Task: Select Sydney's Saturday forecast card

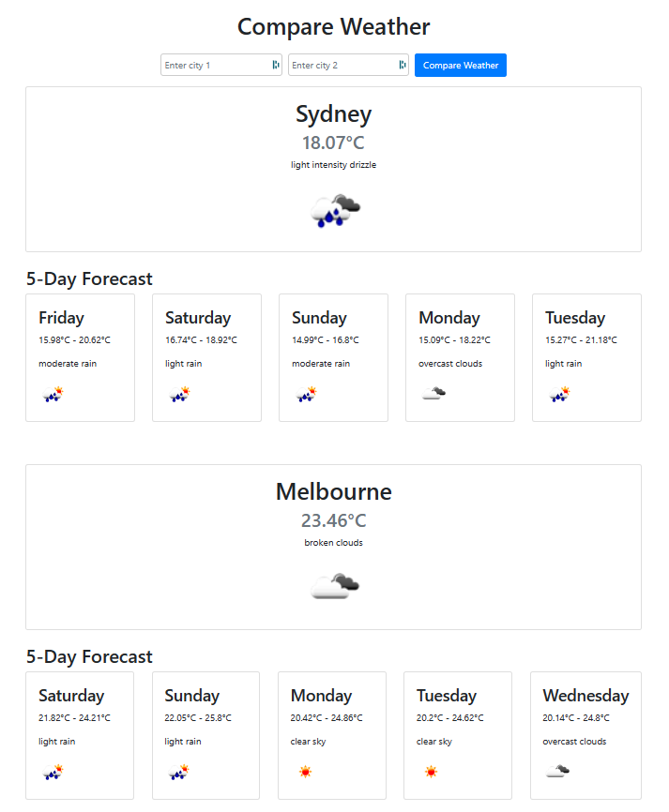Action: point(206,357)
